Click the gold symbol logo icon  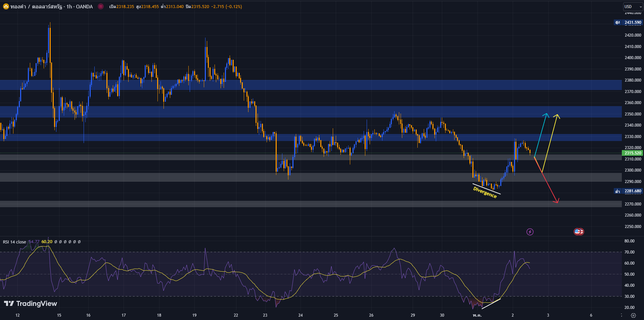pyautogui.click(x=6, y=6)
